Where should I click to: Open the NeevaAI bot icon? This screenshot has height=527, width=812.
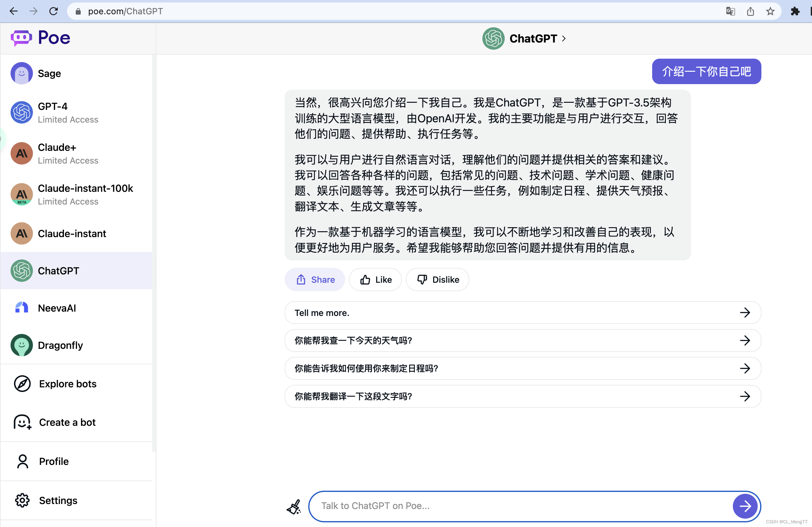tap(21, 308)
